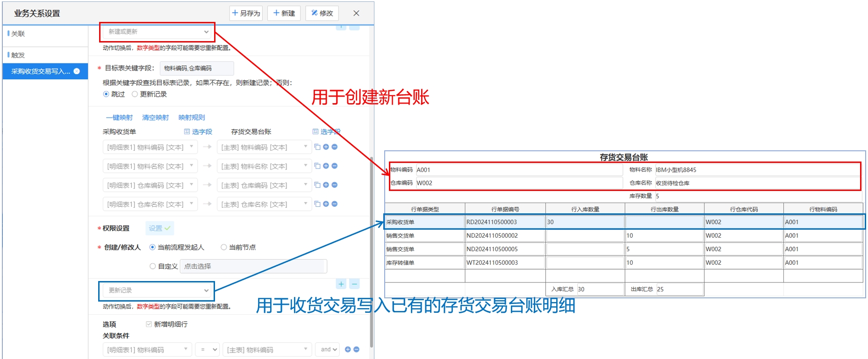Add mapping row after the 物料名称 mapping
The image size is (868, 359).
coord(326,166)
